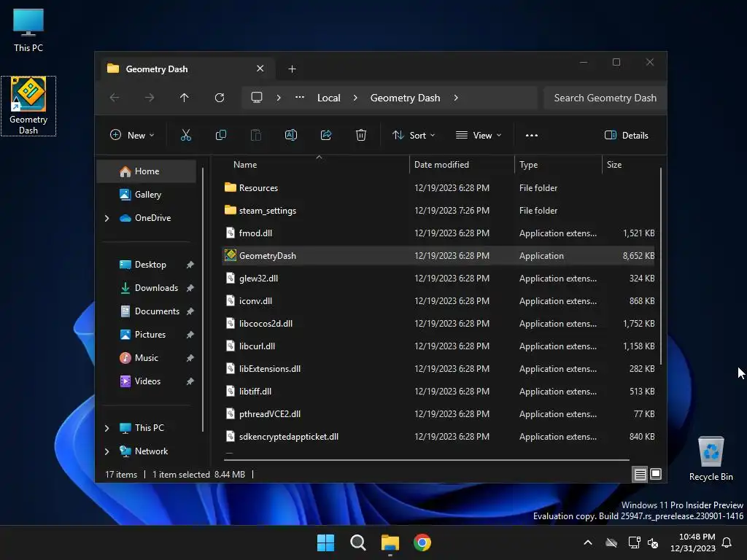Screen dimensions: 747x560
Task: Click the Share icon in toolbar
Action: point(326,135)
